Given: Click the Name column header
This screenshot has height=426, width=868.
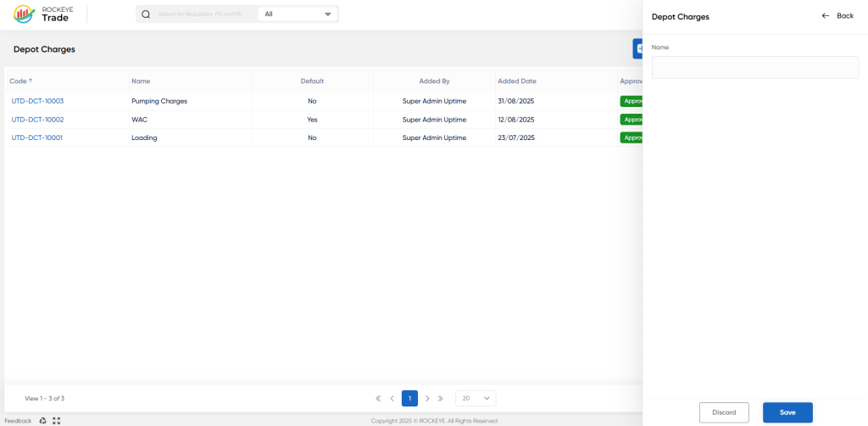Looking at the screenshot, I should click(141, 81).
